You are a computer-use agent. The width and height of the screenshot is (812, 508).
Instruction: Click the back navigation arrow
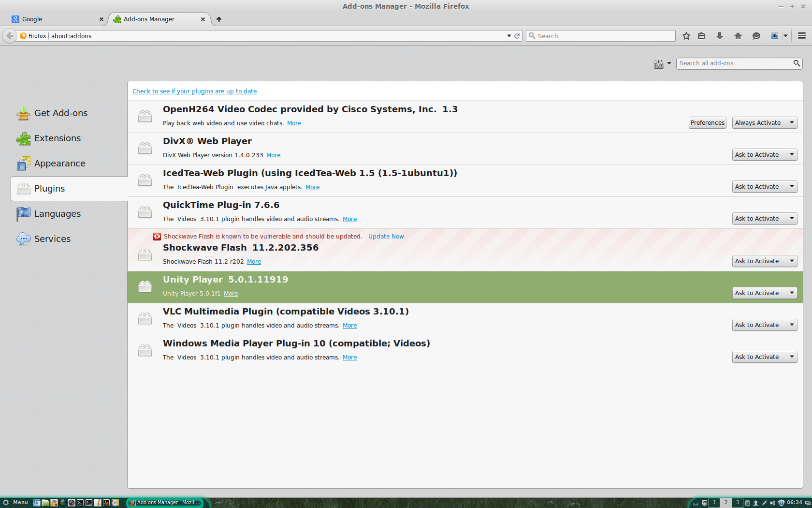[10, 36]
